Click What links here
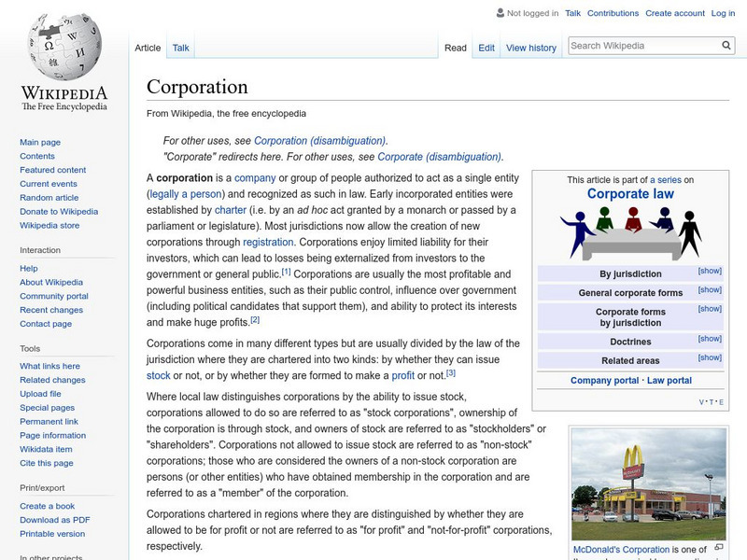The width and height of the screenshot is (747, 560). [50, 366]
